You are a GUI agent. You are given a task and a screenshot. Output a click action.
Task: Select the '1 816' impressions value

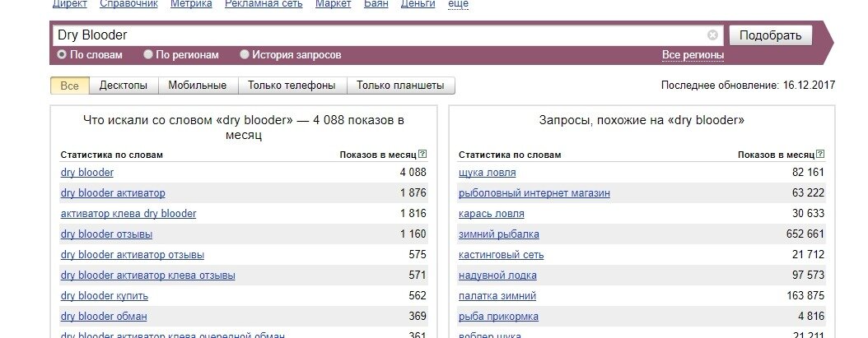click(x=413, y=214)
